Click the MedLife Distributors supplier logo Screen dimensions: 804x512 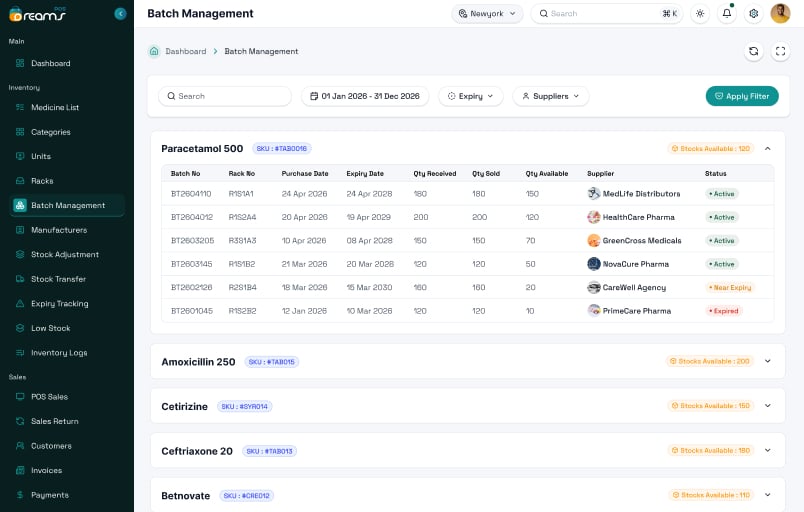(x=594, y=194)
